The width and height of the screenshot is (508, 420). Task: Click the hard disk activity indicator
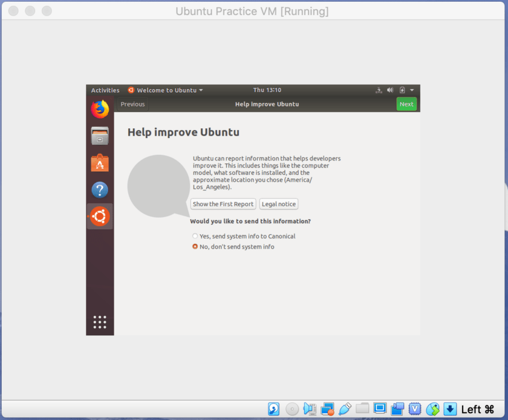(x=274, y=409)
